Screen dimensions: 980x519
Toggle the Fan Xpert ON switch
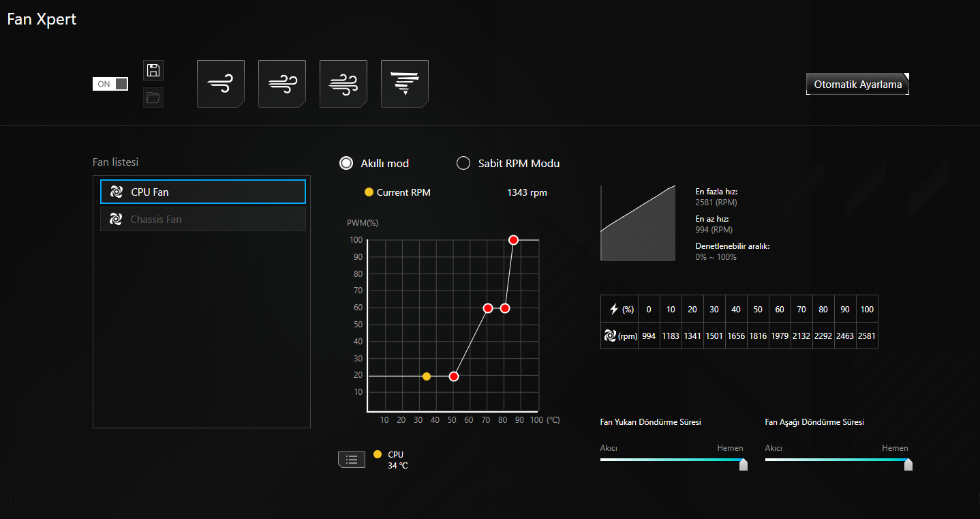click(110, 84)
